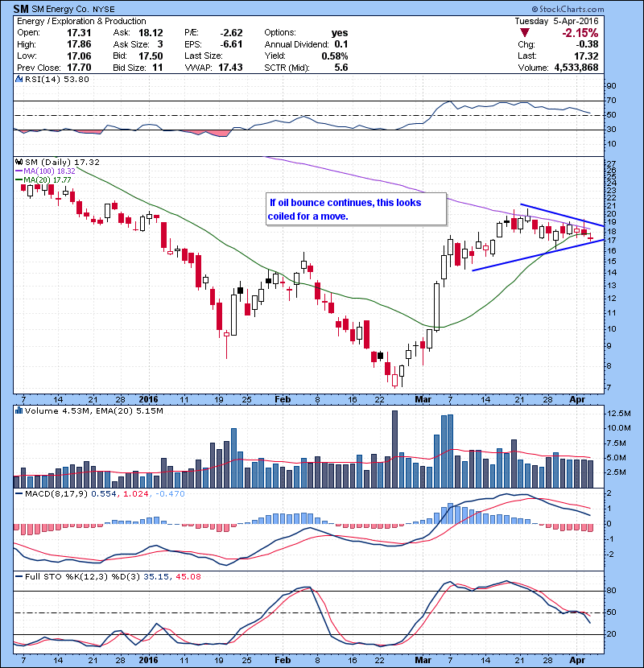Click the RSI indicator icon
Viewport: 644px width, 668px height.
[x=19, y=79]
